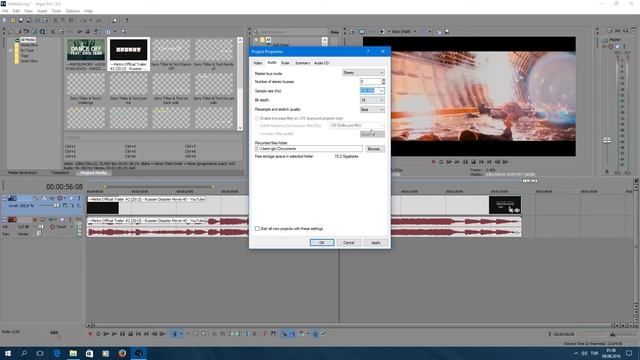Image resolution: width=640 pixels, height=360 pixels.
Task: Open the Media Generators tab
Action: [22, 173]
